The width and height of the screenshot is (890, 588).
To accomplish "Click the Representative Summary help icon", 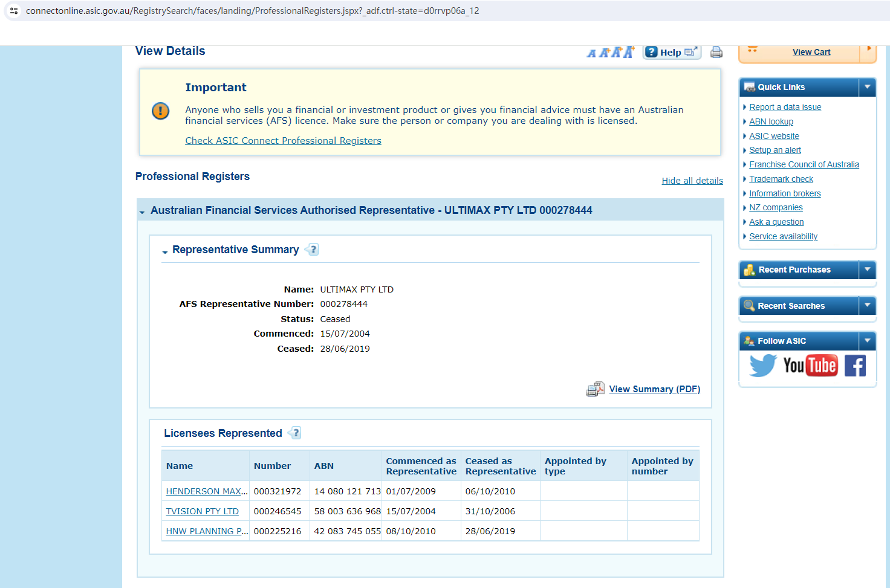I will [313, 250].
